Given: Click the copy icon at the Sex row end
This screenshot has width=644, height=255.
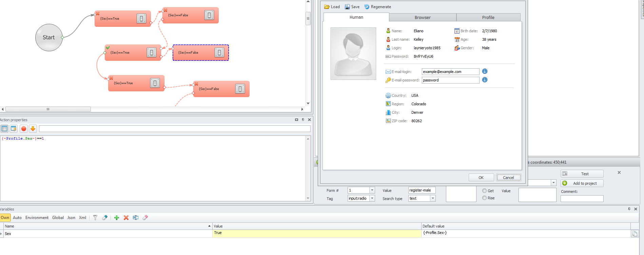Looking at the screenshot, I should tap(635, 234).
